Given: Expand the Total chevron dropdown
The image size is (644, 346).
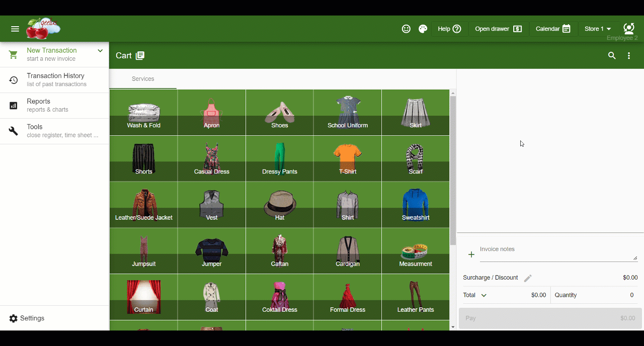Looking at the screenshot, I should (x=484, y=295).
